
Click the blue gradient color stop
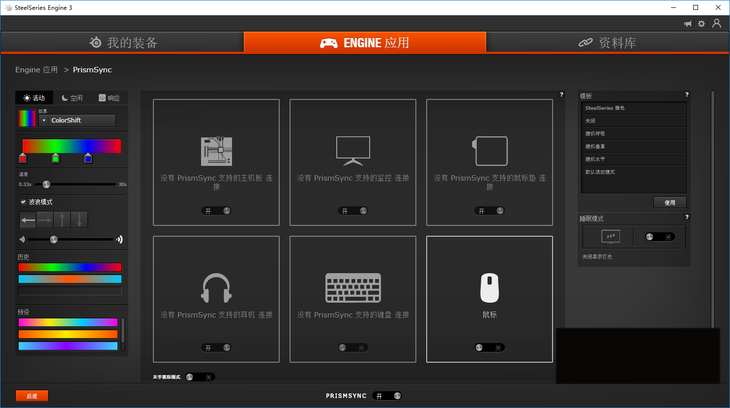pos(88,158)
